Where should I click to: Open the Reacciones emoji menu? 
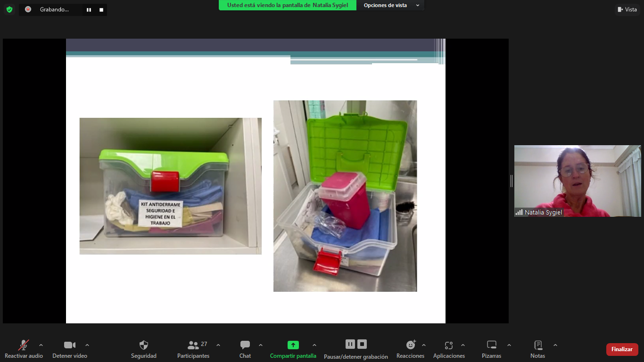[x=411, y=349]
